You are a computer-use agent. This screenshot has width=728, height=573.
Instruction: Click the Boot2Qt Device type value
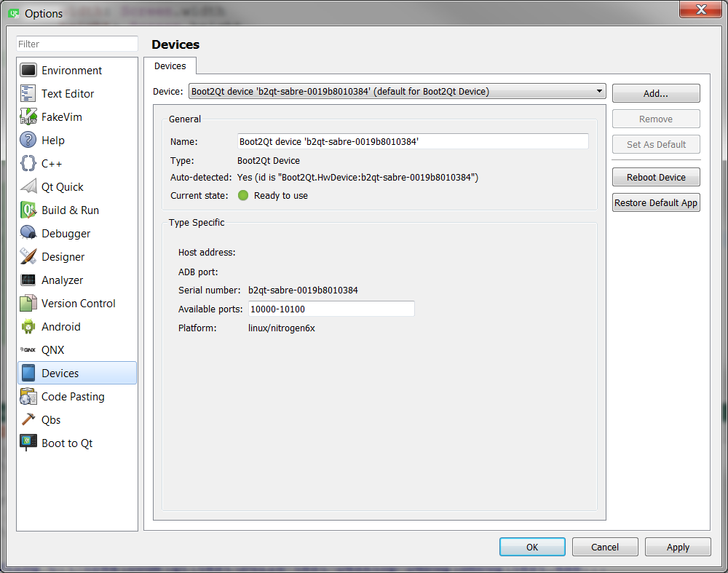(x=269, y=161)
